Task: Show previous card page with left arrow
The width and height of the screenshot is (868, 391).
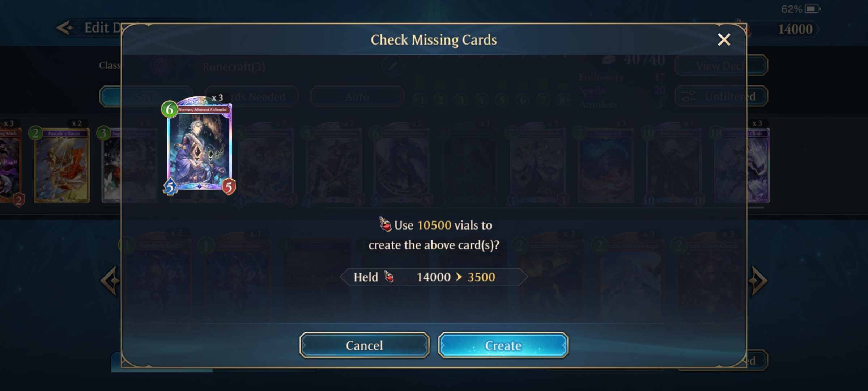Action: click(110, 281)
